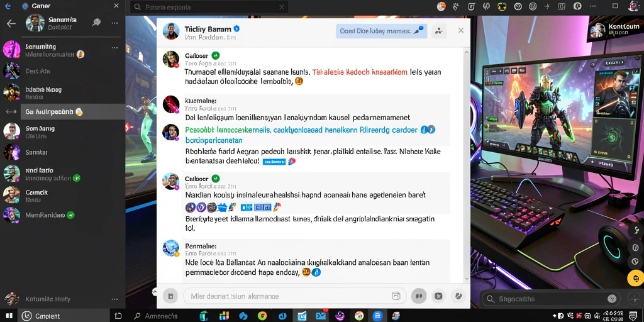The width and height of the screenshot is (644, 322).
Task: Go back using the sidebar arrow
Action: (x=11, y=23)
